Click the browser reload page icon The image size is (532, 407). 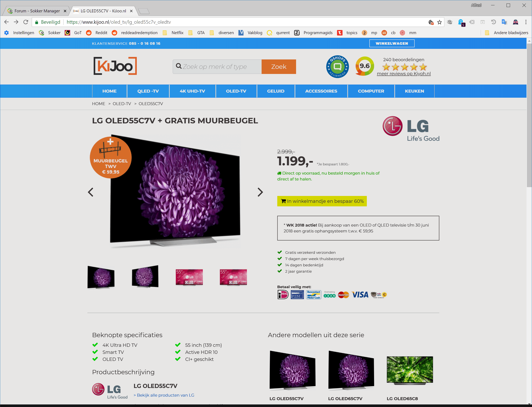(x=26, y=22)
